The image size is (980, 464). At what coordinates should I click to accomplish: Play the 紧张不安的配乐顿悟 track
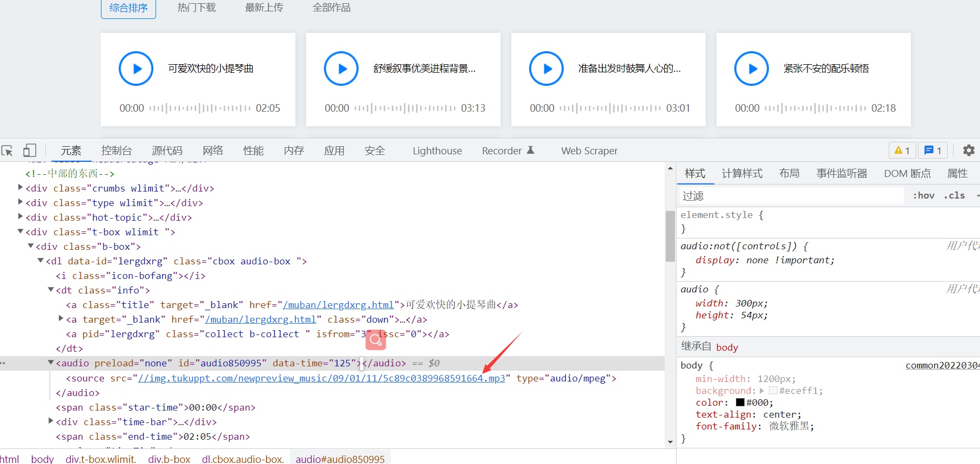coord(752,69)
